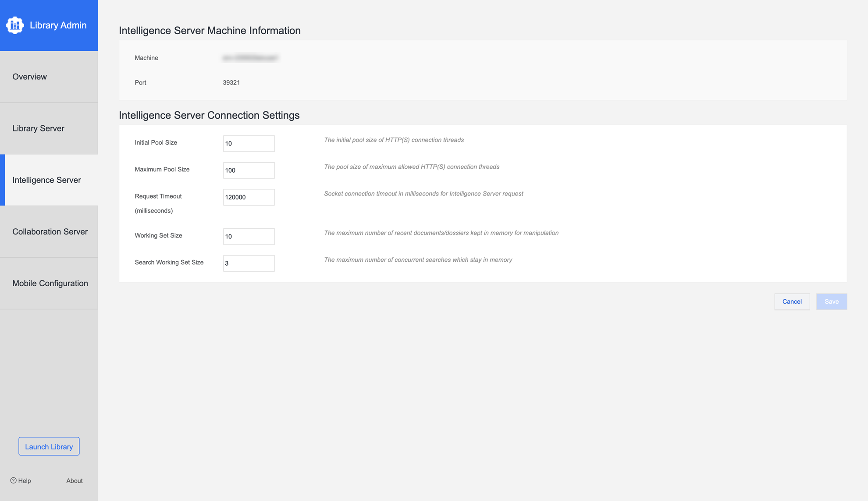Open the Overview section

click(29, 77)
